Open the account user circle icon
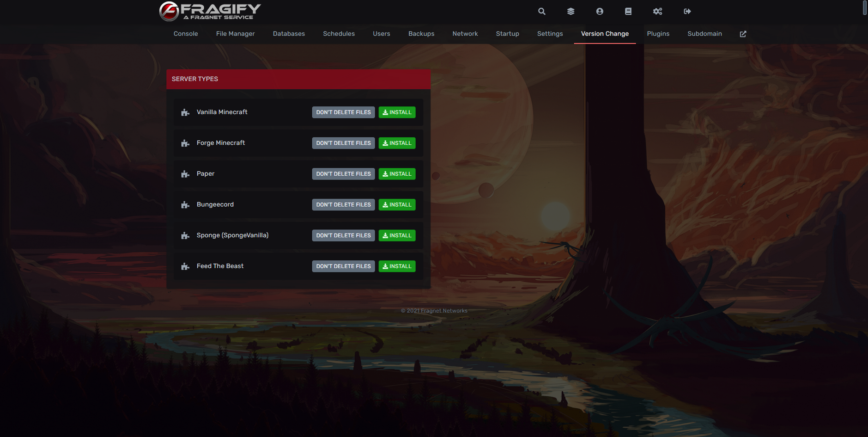This screenshot has width=868, height=437. click(600, 11)
